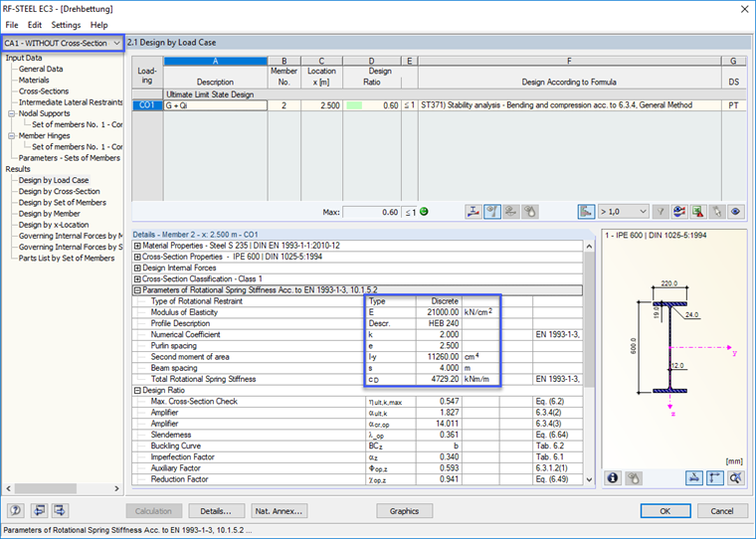Select Cross-Sections in the navigator
The width and height of the screenshot is (756, 539).
pos(44,91)
